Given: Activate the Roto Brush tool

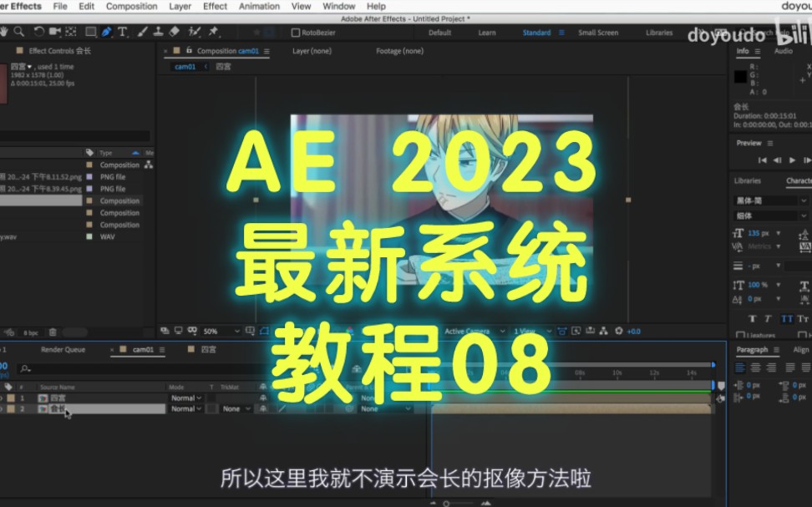Looking at the screenshot, I should tap(192, 33).
